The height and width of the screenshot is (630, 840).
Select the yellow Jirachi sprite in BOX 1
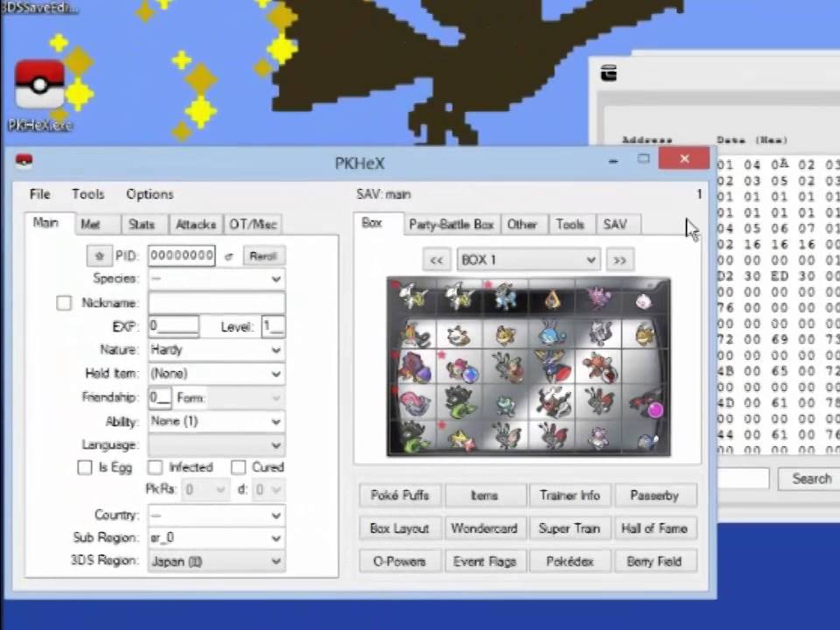[x=461, y=439]
